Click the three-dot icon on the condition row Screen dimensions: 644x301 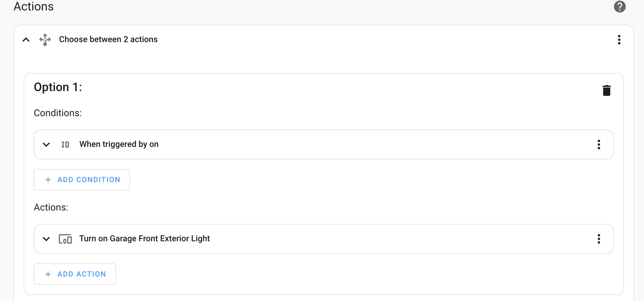[599, 145]
